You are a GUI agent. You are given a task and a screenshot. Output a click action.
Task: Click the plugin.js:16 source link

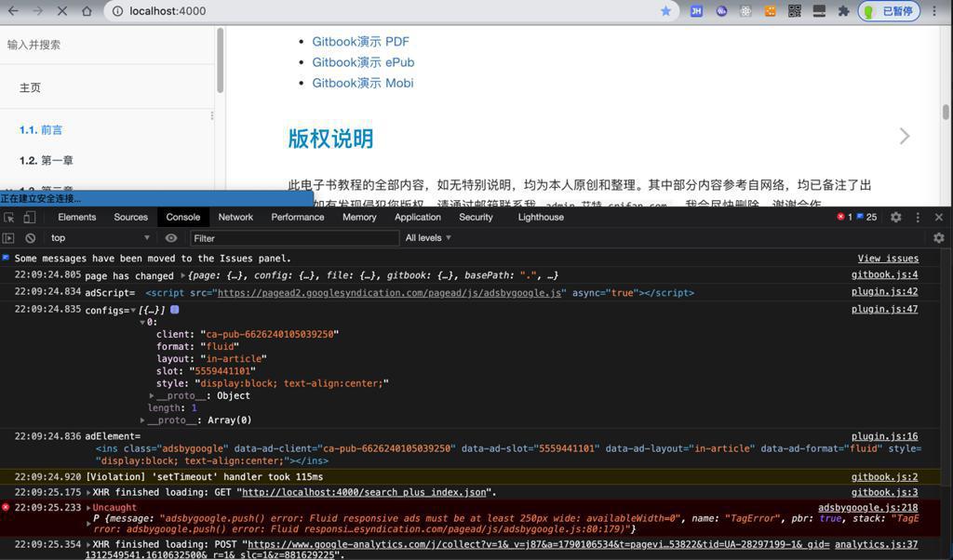click(x=884, y=436)
